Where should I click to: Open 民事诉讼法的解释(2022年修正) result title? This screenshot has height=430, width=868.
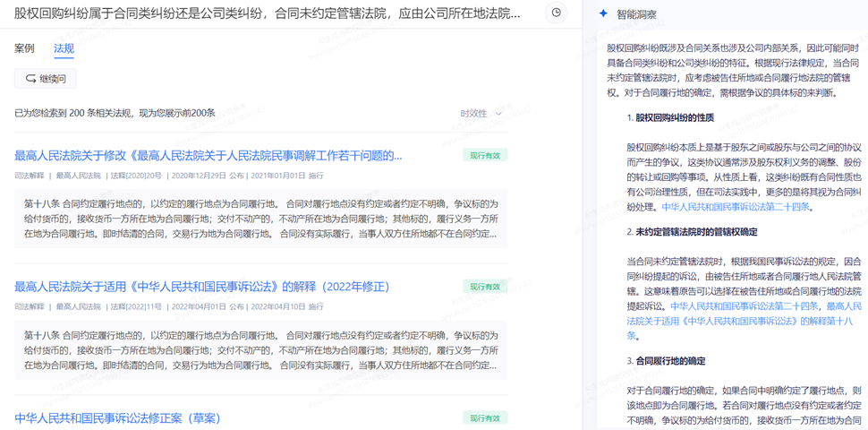tap(202, 287)
